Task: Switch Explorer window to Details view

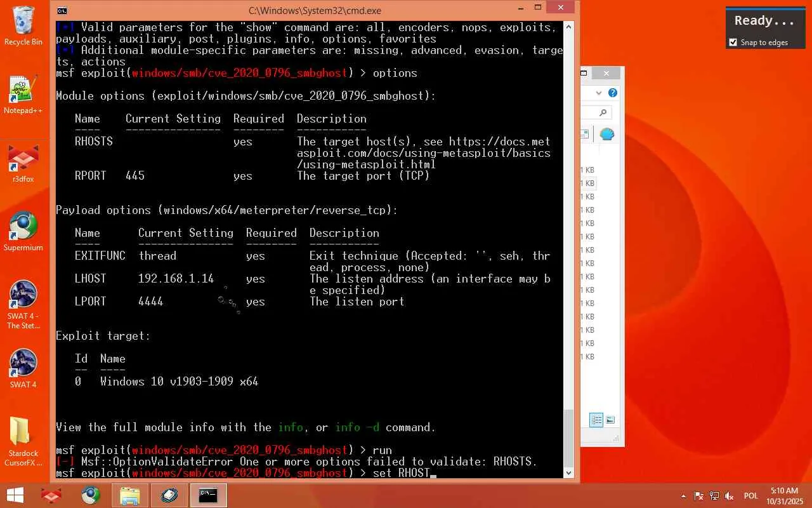Action: (x=596, y=420)
